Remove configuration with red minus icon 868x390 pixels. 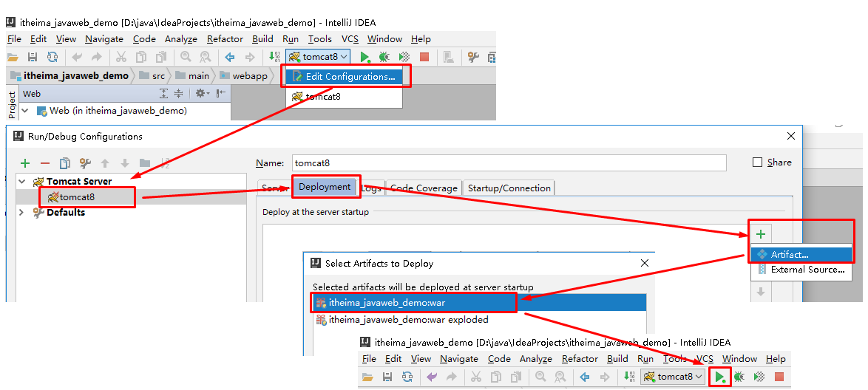click(45, 163)
